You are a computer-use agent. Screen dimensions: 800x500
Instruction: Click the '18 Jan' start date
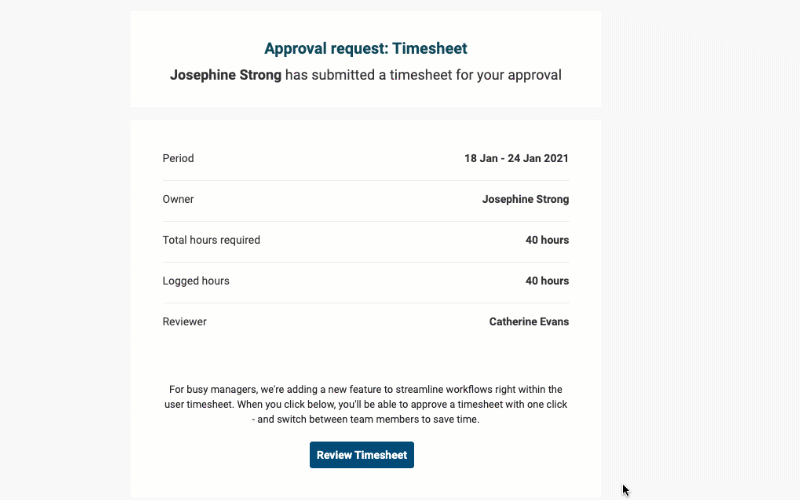482,158
